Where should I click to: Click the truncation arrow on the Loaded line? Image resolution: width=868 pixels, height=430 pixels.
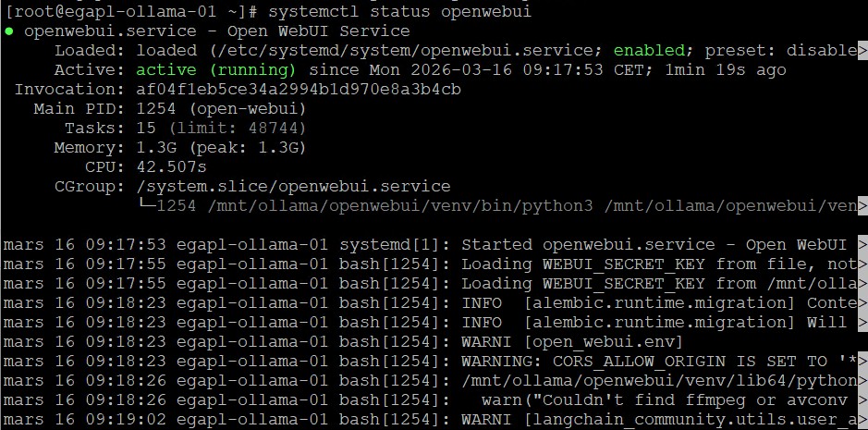pos(862,50)
